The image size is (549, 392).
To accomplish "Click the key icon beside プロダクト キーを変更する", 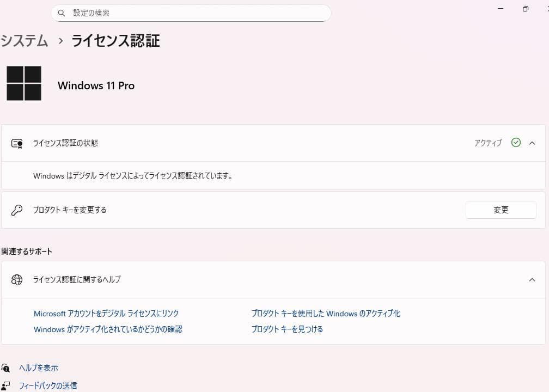I will pos(16,210).
